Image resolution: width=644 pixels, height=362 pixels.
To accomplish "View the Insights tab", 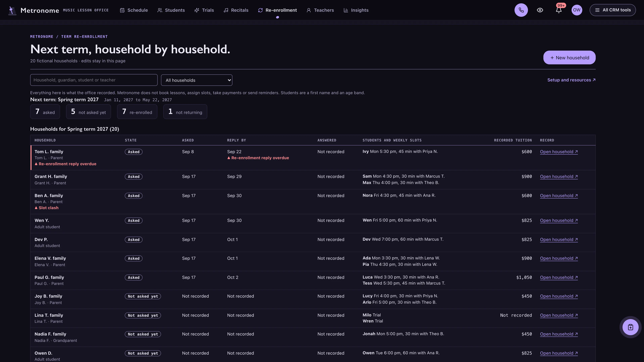I will (356, 10).
